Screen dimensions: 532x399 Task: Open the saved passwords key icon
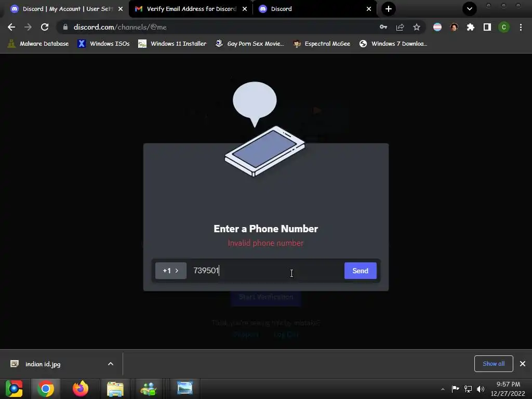[383, 27]
